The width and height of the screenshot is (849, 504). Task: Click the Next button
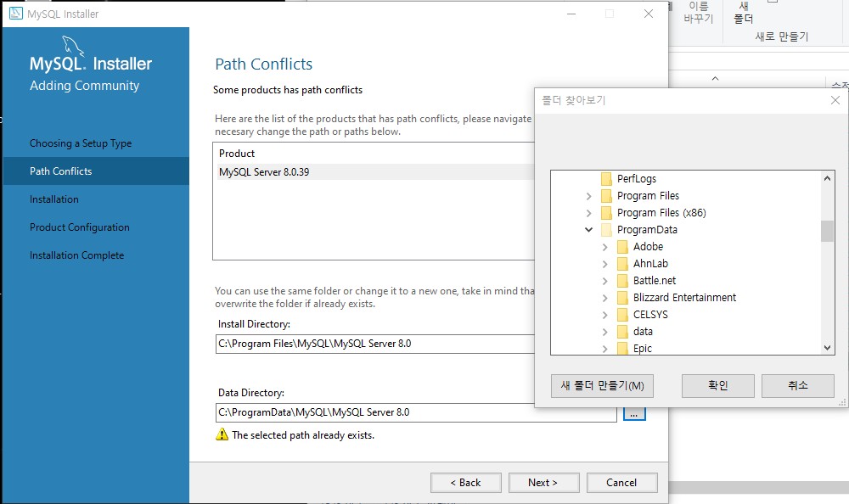543,482
